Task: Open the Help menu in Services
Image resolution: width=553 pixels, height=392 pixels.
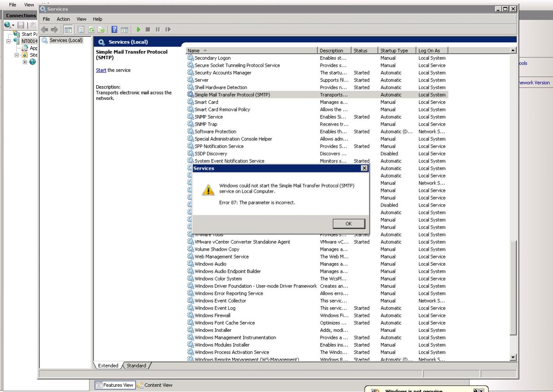Action: pos(98,19)
